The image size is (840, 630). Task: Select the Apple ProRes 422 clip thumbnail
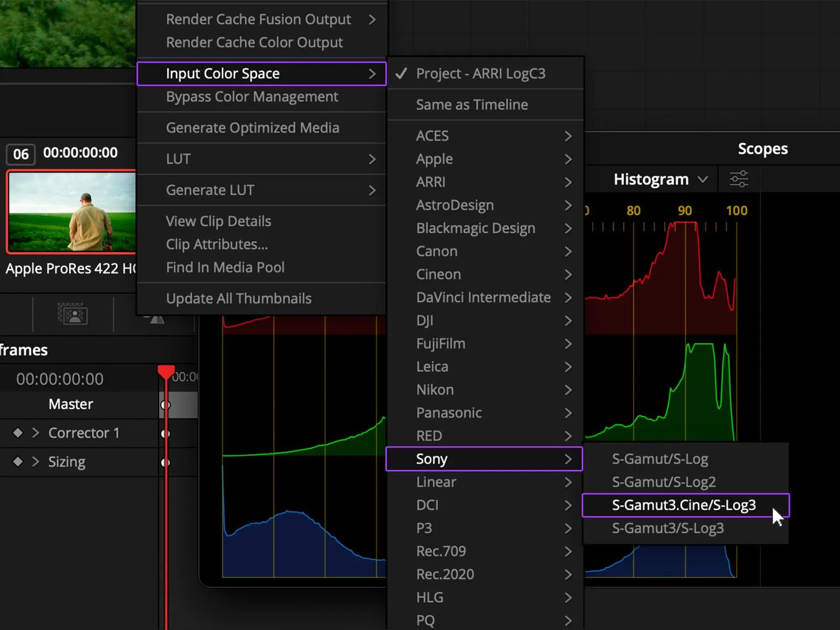[72, 212]
